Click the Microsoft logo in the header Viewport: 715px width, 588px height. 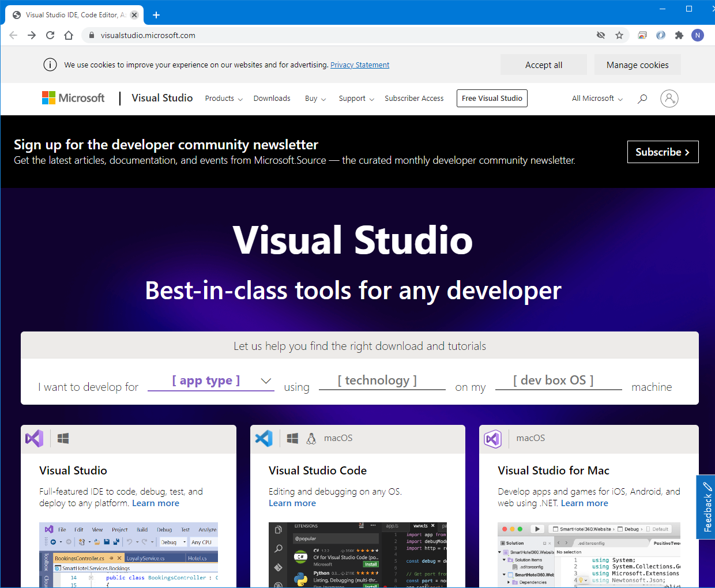tap(73, 98)
